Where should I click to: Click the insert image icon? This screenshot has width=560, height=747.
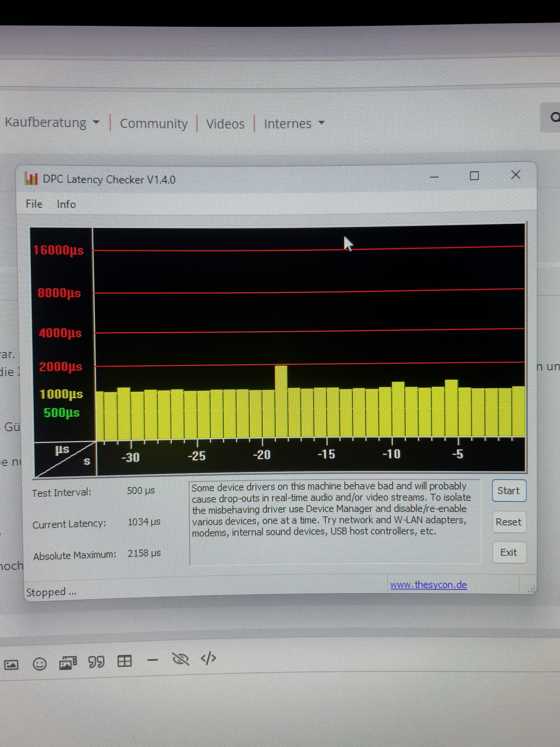[11, 665]
